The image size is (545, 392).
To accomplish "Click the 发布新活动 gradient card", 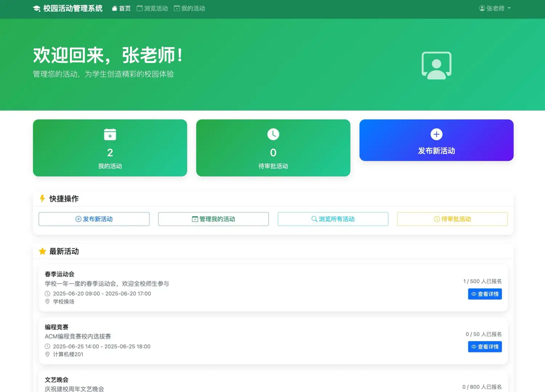I will pyautogui.click(x=436, y=140).
